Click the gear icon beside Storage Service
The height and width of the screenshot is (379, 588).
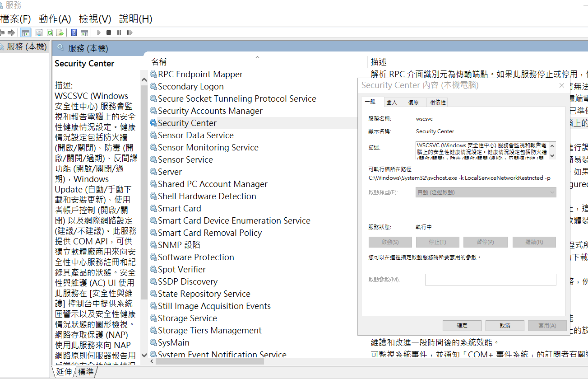point(153,318)
